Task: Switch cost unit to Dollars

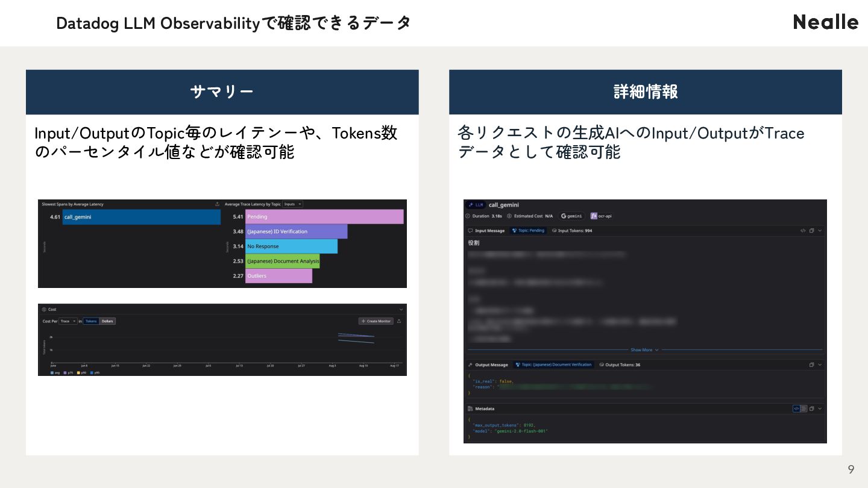Action: pos(107,321)
